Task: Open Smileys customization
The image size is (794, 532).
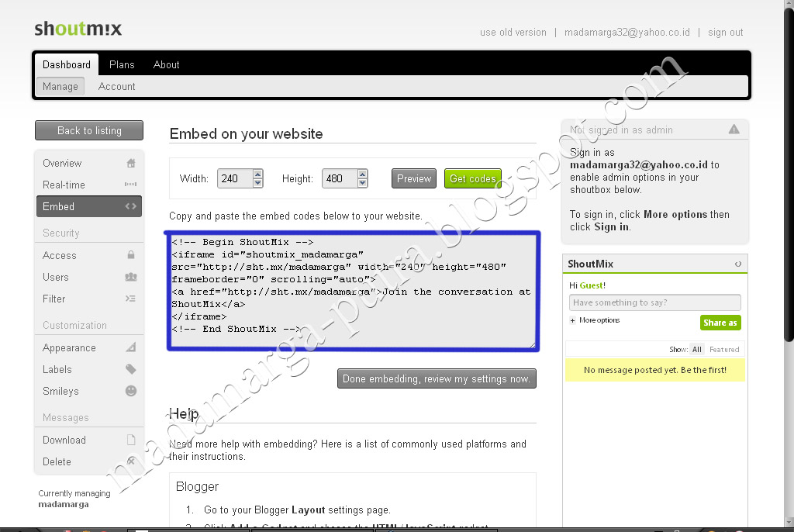Action: [x=89, y=391]
